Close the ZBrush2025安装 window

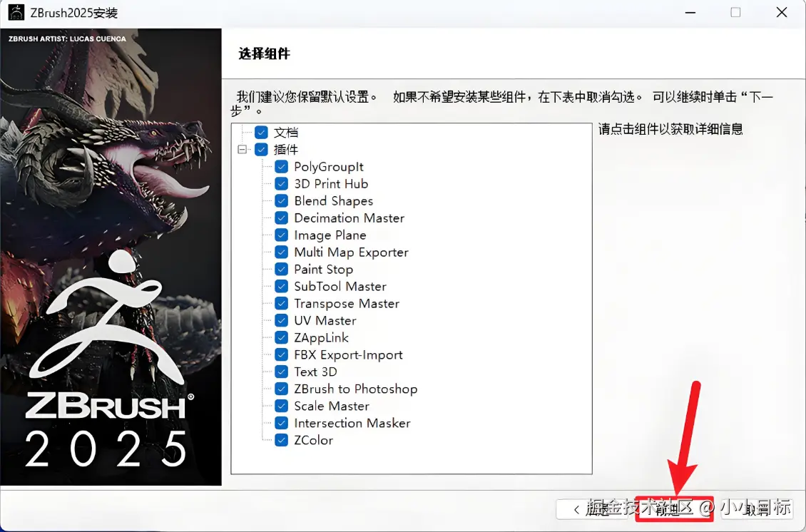click(x=781, y=12)
